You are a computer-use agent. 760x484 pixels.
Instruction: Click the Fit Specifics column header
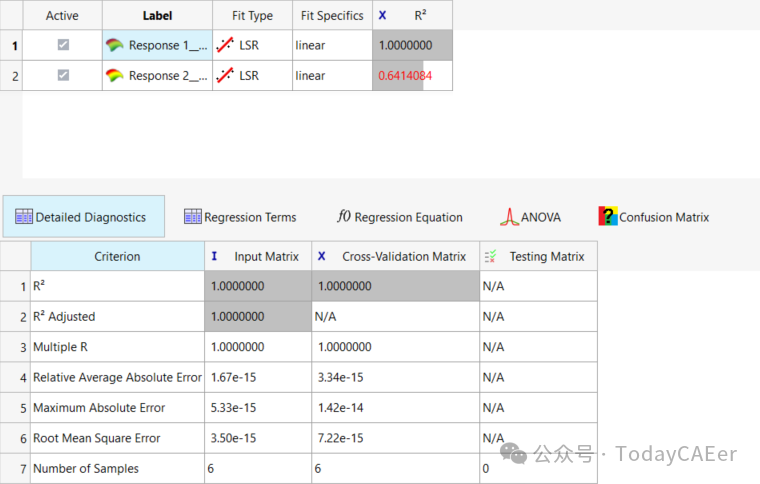pos(332,16)
